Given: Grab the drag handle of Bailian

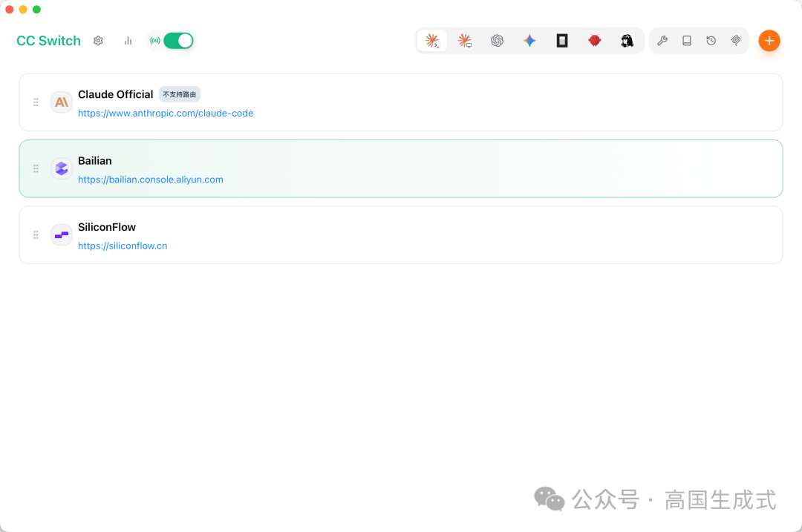Looking at the screenshot, I should pyautogui.click(x=36, y=168).
